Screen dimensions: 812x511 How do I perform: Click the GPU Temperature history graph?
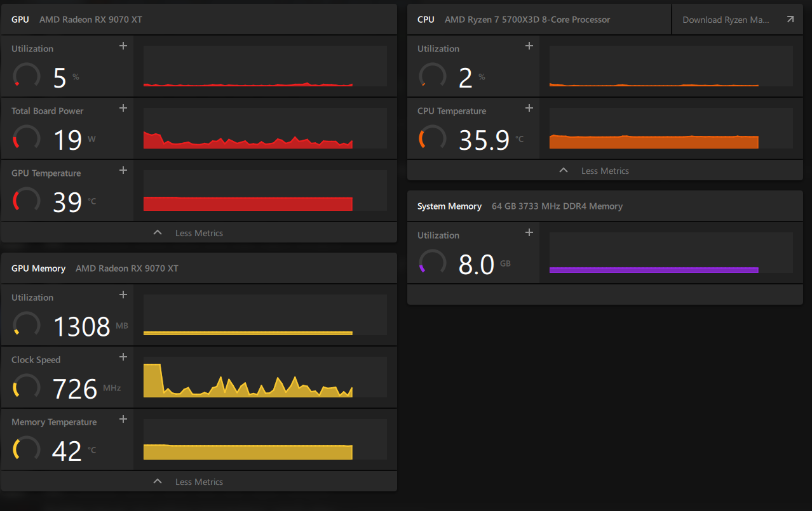click(x=265, y=190)
